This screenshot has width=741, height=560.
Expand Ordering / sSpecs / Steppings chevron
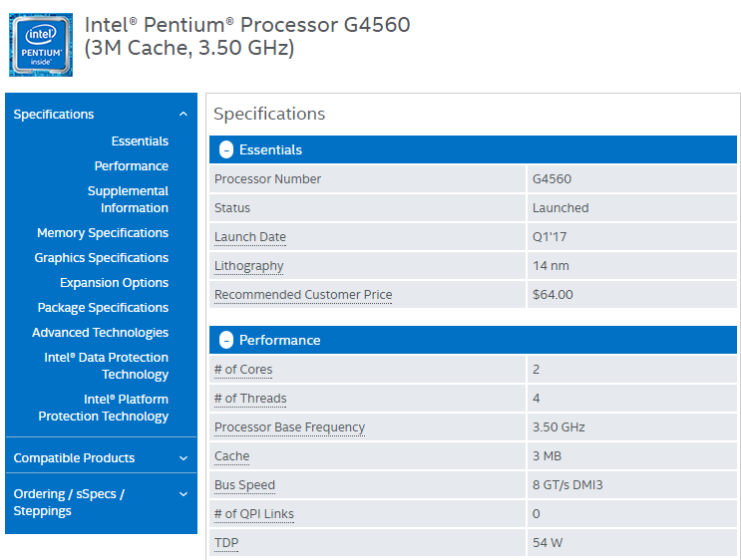[184, 494]
